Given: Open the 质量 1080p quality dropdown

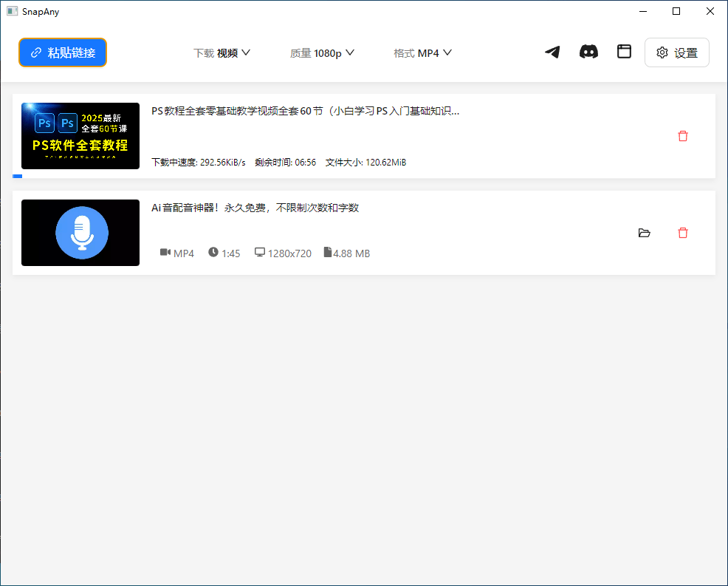Looking at the screenshot, I should click(x=323, y=52).
